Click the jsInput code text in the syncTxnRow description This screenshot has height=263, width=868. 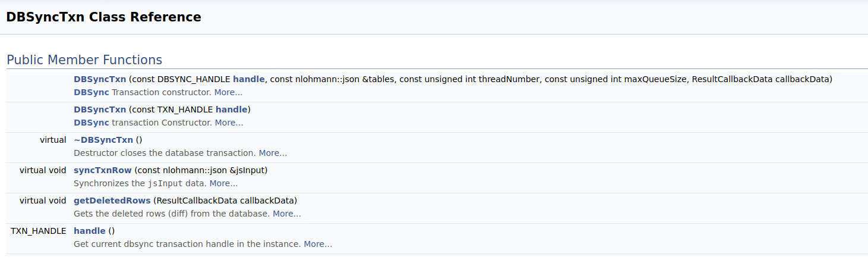pos(166,183)
